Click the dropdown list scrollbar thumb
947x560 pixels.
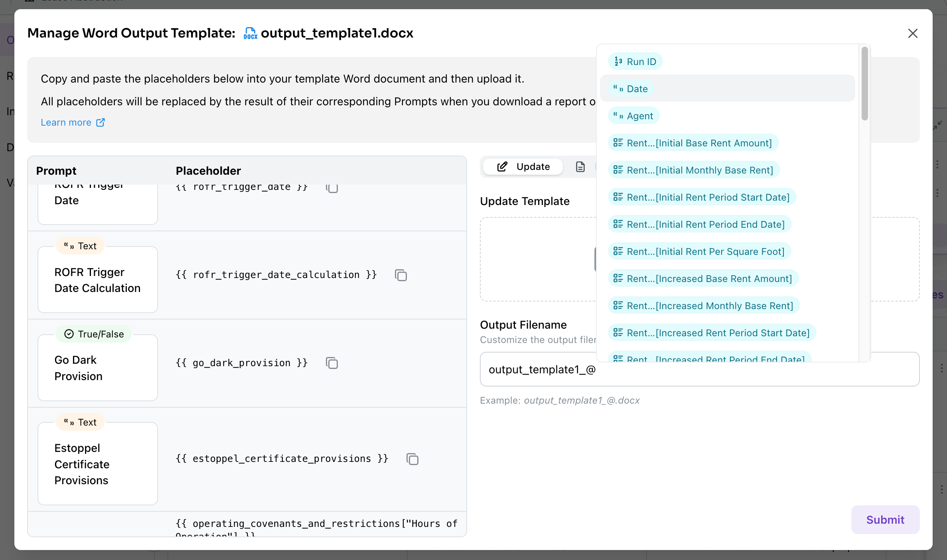click(864, 84)
